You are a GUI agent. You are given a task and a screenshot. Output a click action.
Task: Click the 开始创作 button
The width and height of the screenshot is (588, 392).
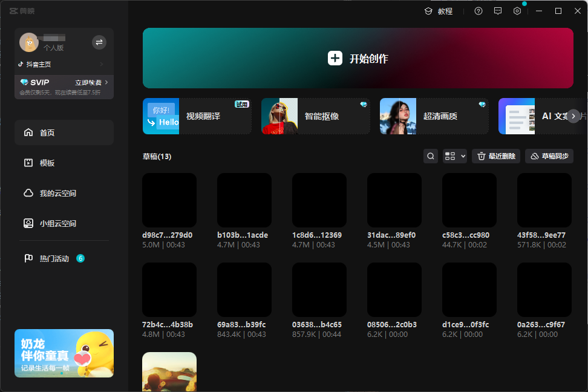[x=358, y=58]
